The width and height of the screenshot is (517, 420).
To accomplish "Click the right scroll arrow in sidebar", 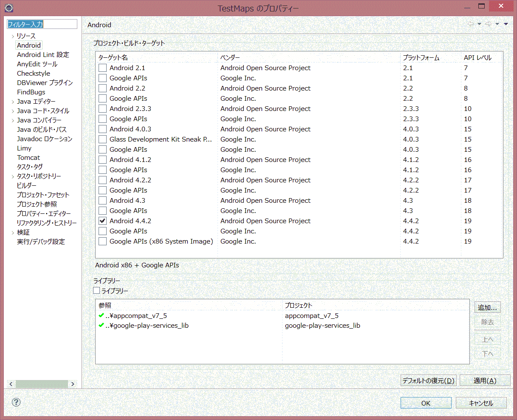I will pyautogui.click(x=73, y=384).
